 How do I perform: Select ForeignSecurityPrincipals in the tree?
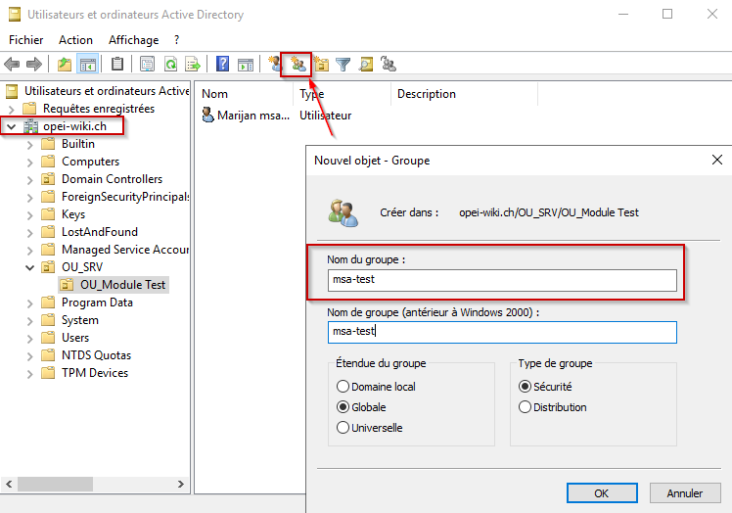pos(126,197)
